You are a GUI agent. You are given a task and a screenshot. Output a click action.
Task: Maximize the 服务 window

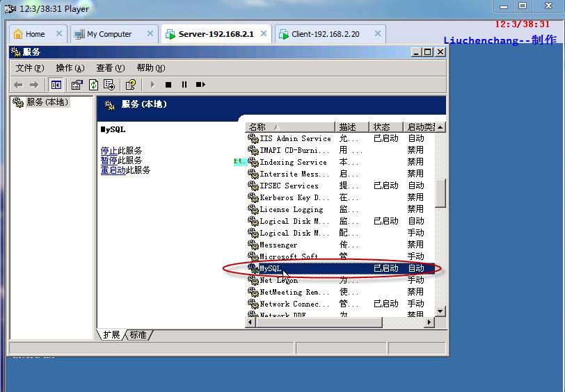tap(428, 52)
